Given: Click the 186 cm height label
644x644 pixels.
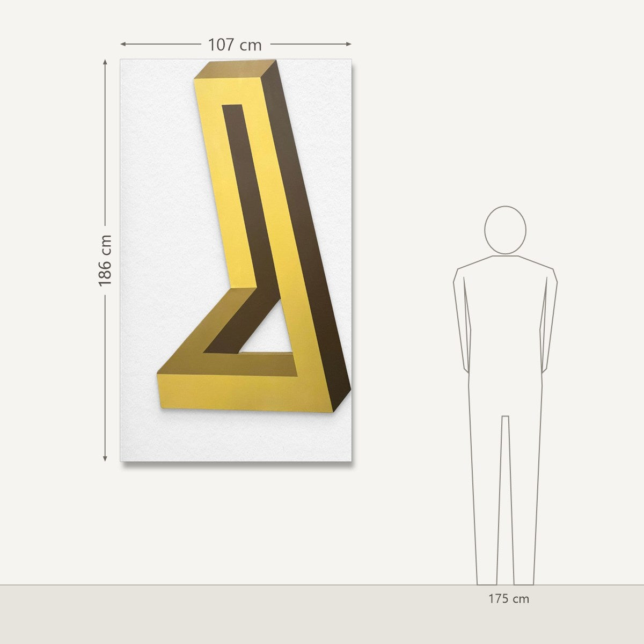Looking at the screenshot, I should [105, 260].
